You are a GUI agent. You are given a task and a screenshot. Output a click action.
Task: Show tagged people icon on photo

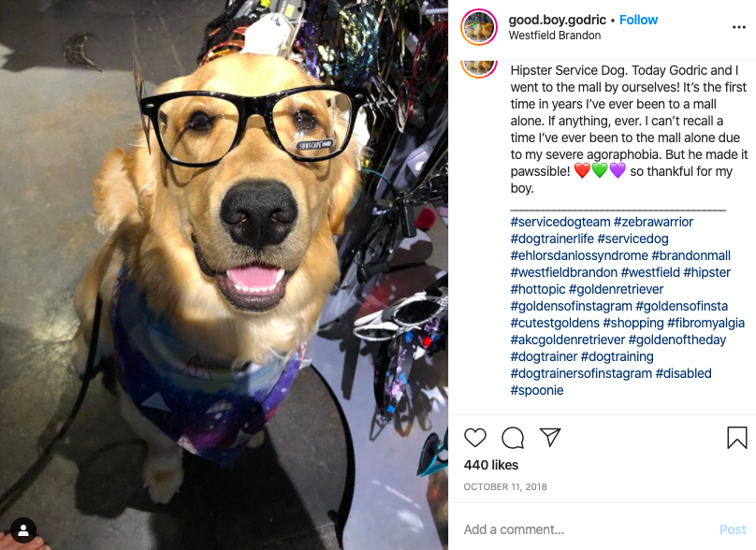pos(22,530)
